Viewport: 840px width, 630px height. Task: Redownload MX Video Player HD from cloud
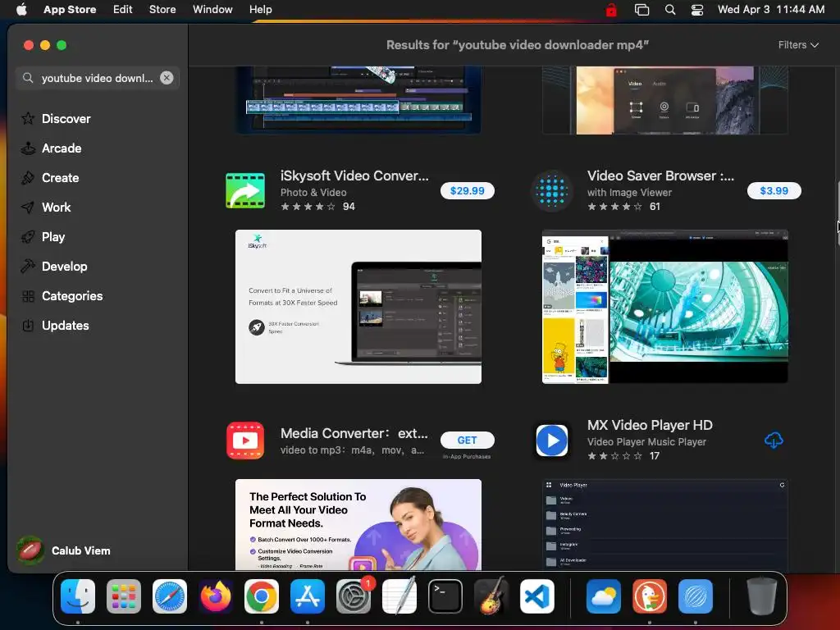coord(774,441)
